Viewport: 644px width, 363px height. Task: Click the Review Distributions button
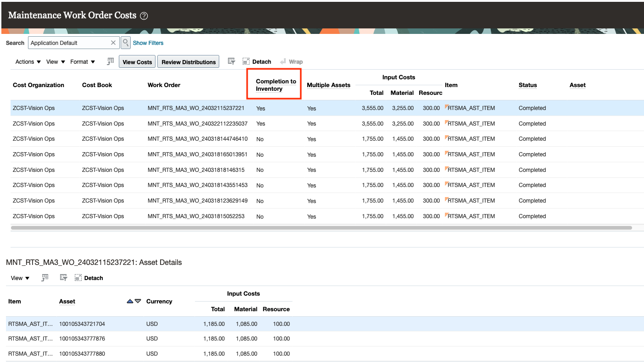(x=189, y=62)
